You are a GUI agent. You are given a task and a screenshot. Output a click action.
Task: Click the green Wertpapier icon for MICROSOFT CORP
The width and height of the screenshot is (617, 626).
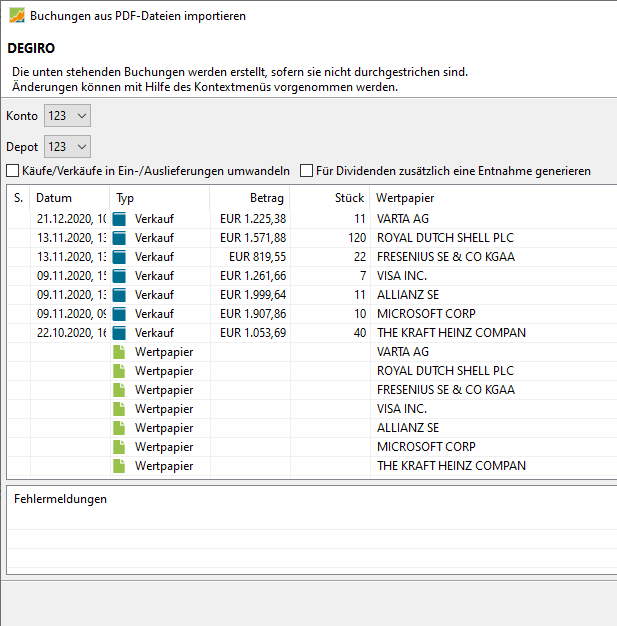(x=119, y=447)
